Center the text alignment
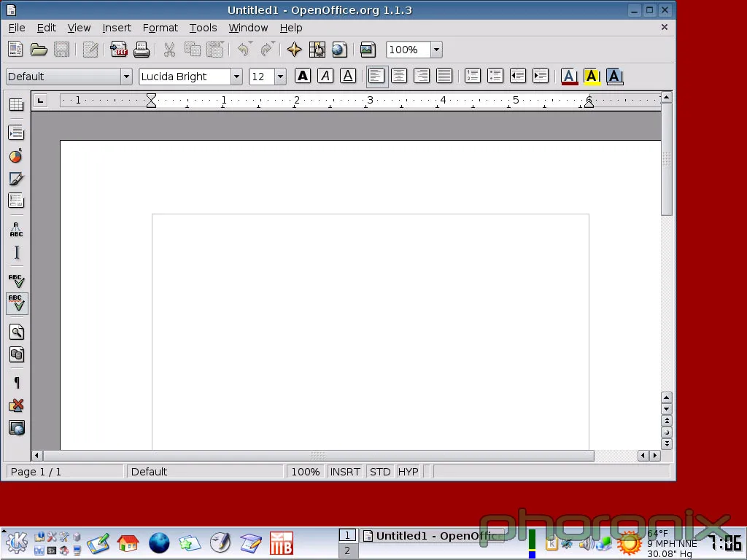747x560 pixels. [399, 76]
